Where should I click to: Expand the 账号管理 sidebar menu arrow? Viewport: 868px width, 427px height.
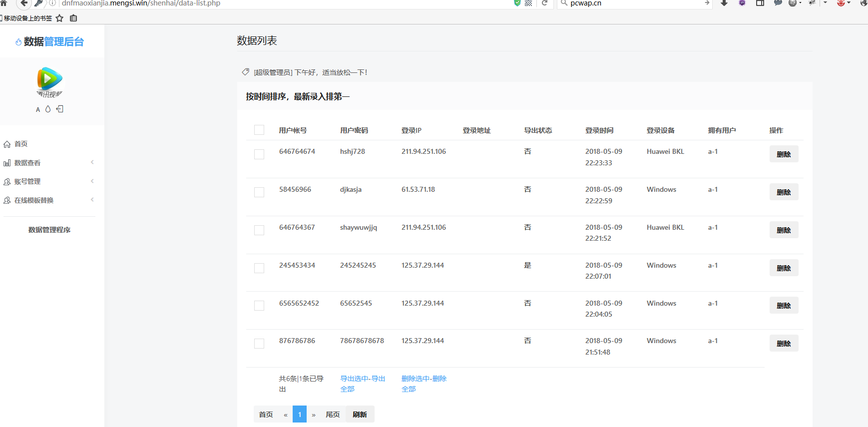coord(92,181)
